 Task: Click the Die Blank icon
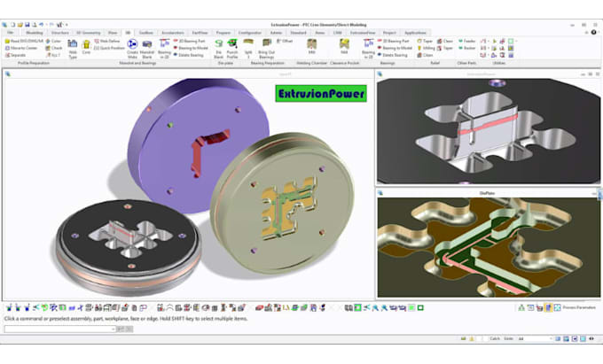pos(219,48)
